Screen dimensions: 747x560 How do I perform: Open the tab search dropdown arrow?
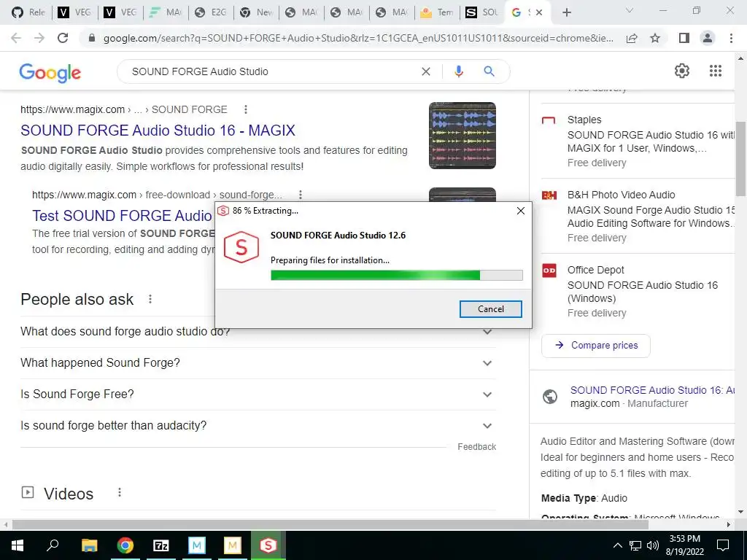pyautogui.click(x=630, y=10)
